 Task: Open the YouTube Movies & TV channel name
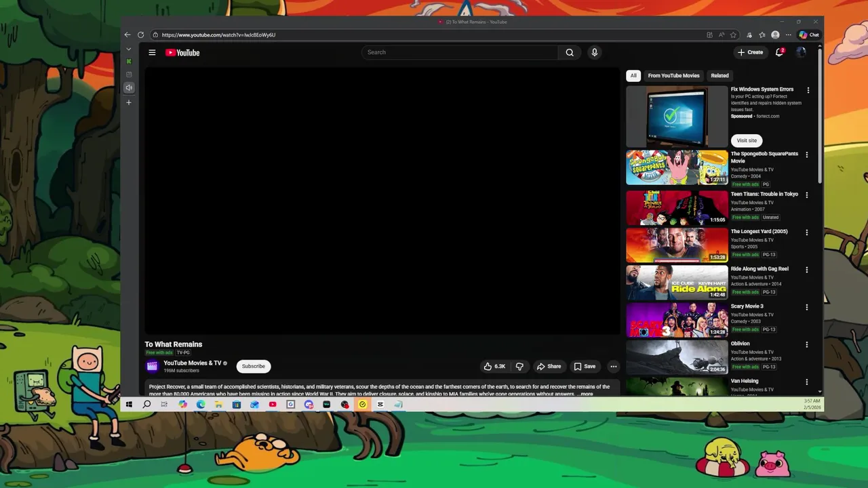[x=193, y=363]
